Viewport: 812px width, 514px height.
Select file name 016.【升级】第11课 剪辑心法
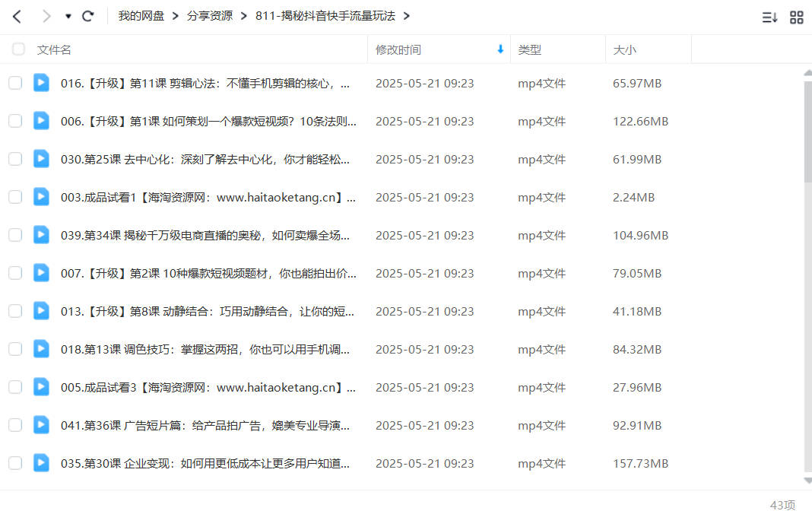point(205,84)
